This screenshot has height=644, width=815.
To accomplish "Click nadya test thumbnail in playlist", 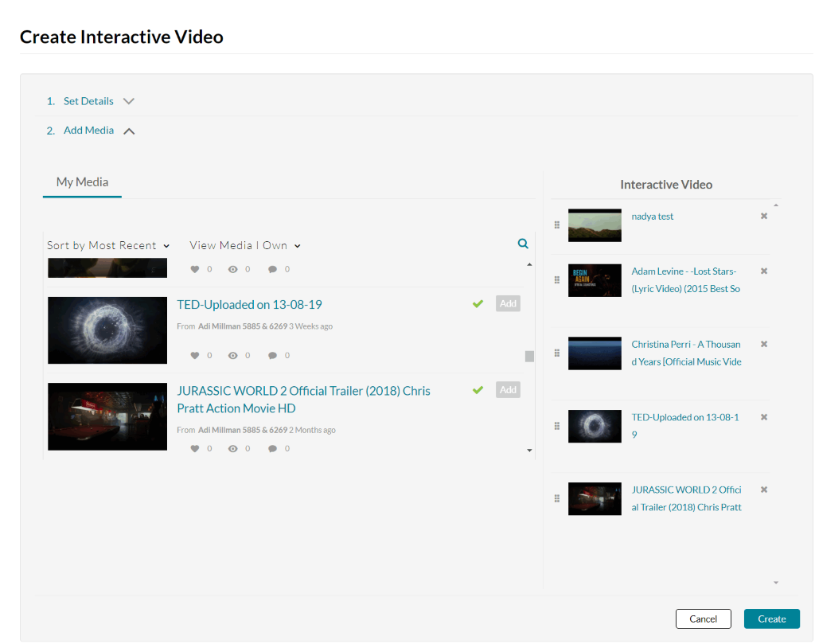I will pos(595,225).
